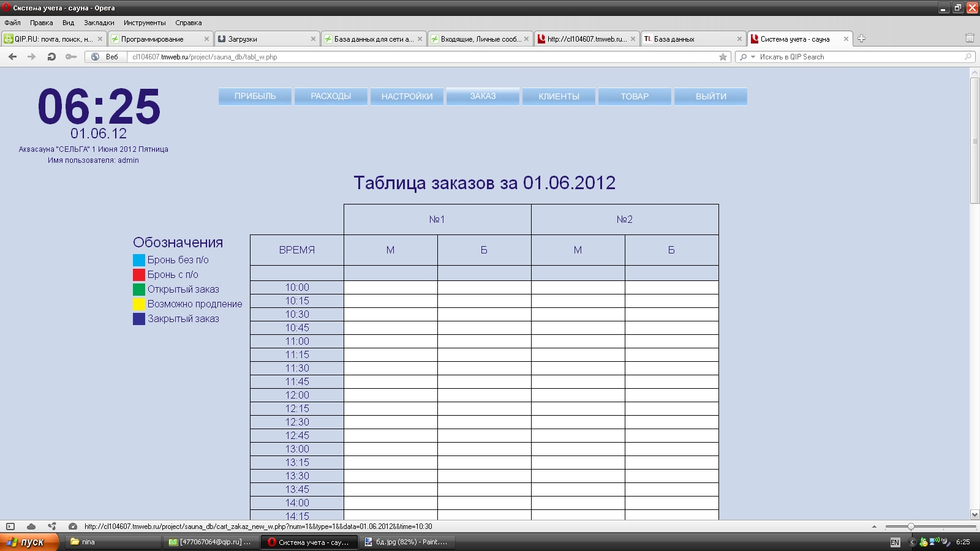Open the пуск Start menu

point(29,542)
